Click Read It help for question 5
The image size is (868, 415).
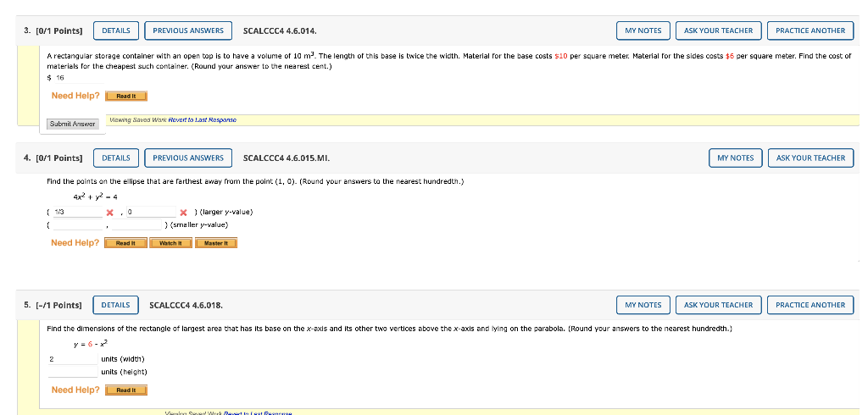126,390
